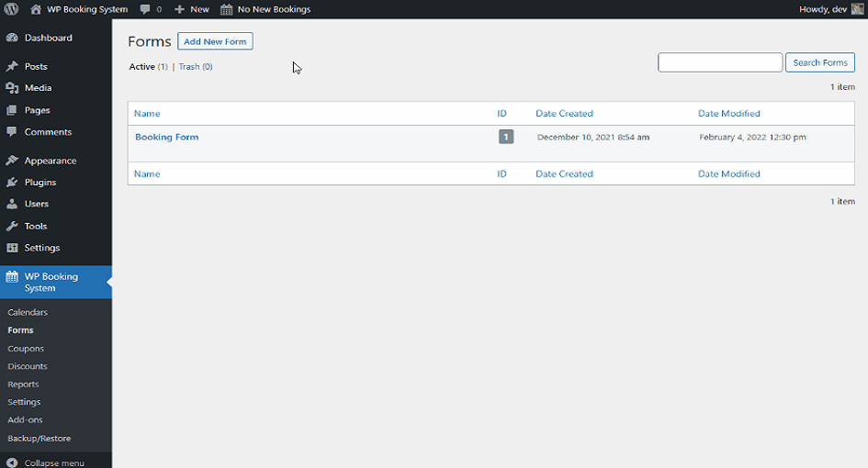This screenshot has height=468, width=868.
Task: Click the ID badge number 1
Action: [x=506, y=137]
